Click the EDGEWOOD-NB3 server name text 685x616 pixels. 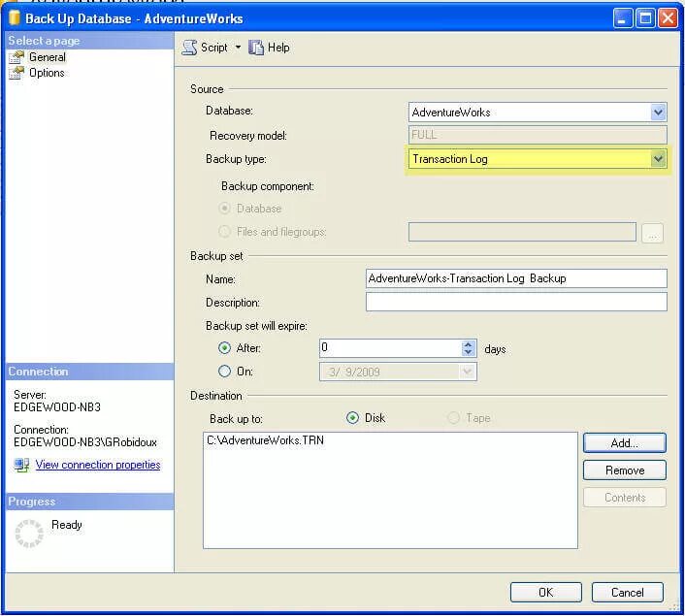coord(57,407)
